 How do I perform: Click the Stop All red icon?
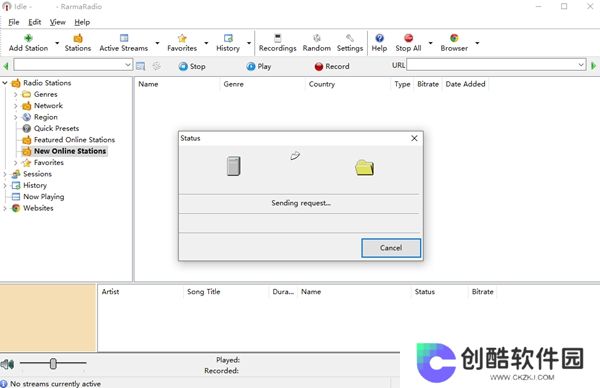[409, 38]
